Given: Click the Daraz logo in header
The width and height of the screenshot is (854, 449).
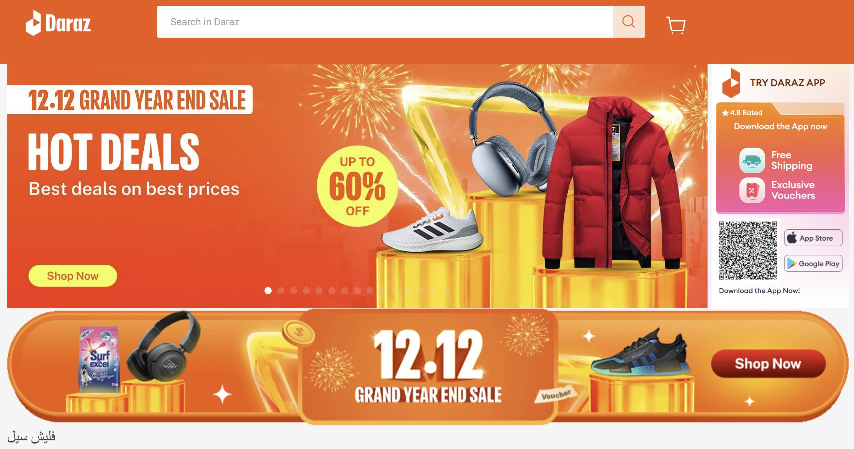Looking at the screenshot, I should click(58, 23).
